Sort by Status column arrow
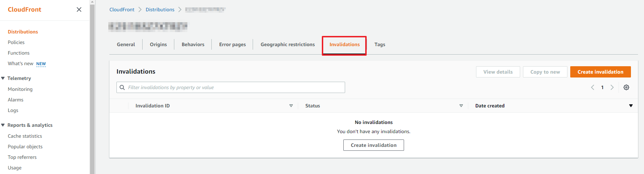This screenshot has height=174, width=644. (461, 106)
